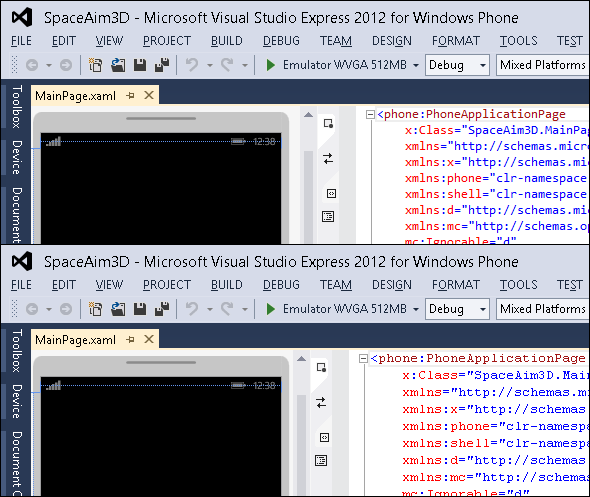Start debugging with green arrow, top window

271,65
